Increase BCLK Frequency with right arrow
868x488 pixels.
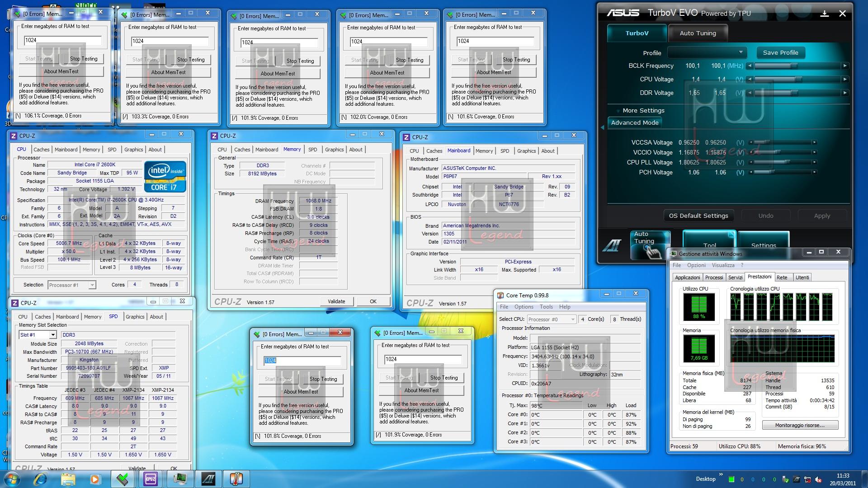coord(844,66)
